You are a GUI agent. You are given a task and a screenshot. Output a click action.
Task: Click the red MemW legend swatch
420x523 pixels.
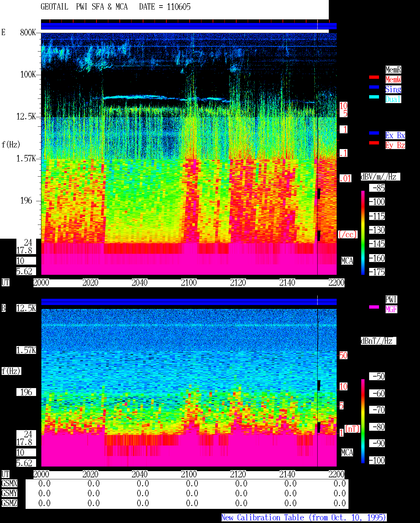pos(374,77)
